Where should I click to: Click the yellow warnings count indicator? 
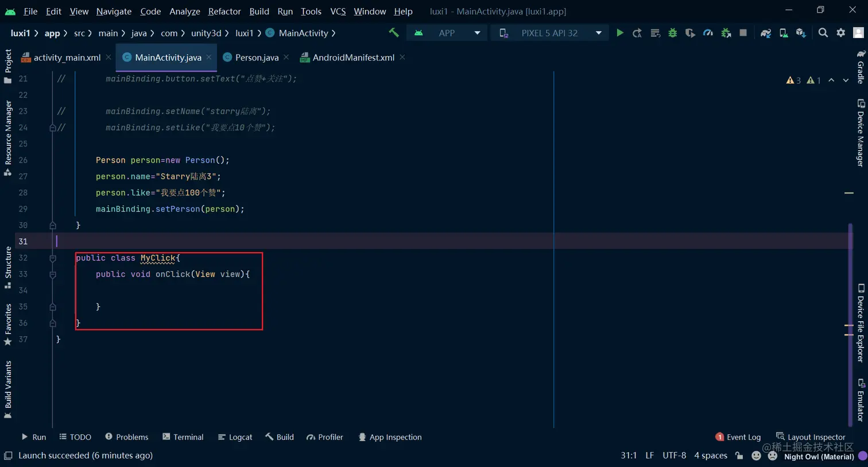pyautogui.click(x=793, y=80)
